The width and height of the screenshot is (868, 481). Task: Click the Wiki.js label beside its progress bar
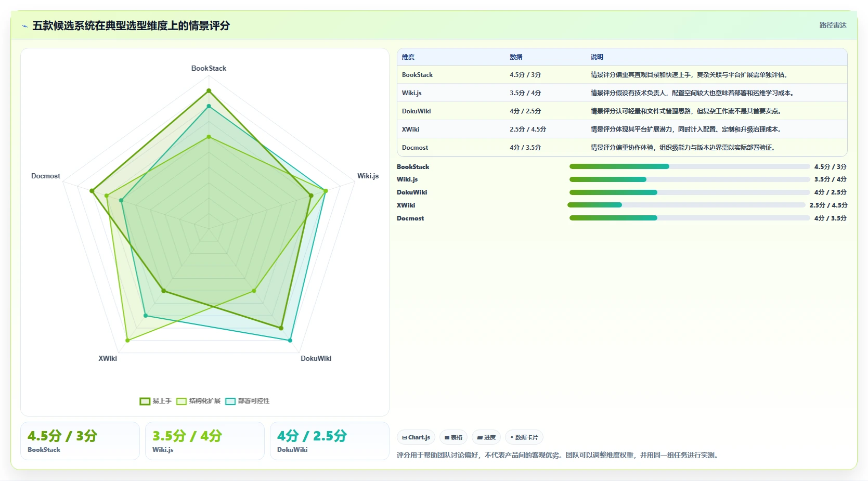(407, 179)
